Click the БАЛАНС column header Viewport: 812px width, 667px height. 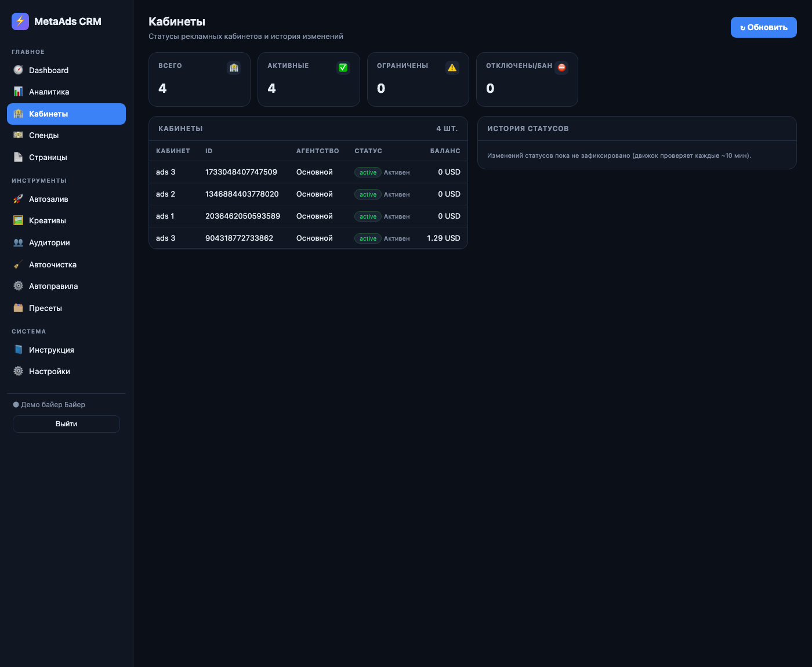click(x=445, y=151)
